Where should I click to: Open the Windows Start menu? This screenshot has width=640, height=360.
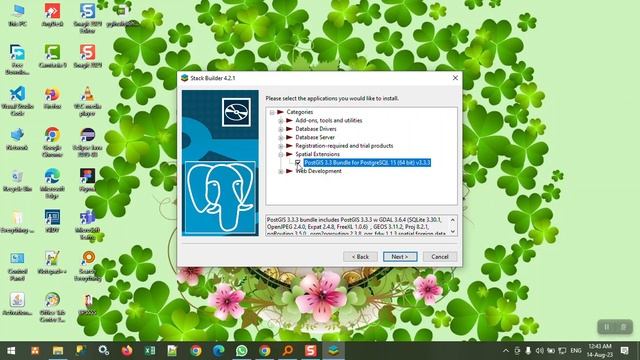pos(11,351)
